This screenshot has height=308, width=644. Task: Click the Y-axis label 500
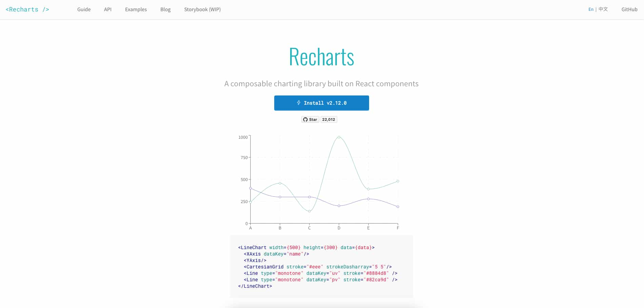[x=244, y=179]
